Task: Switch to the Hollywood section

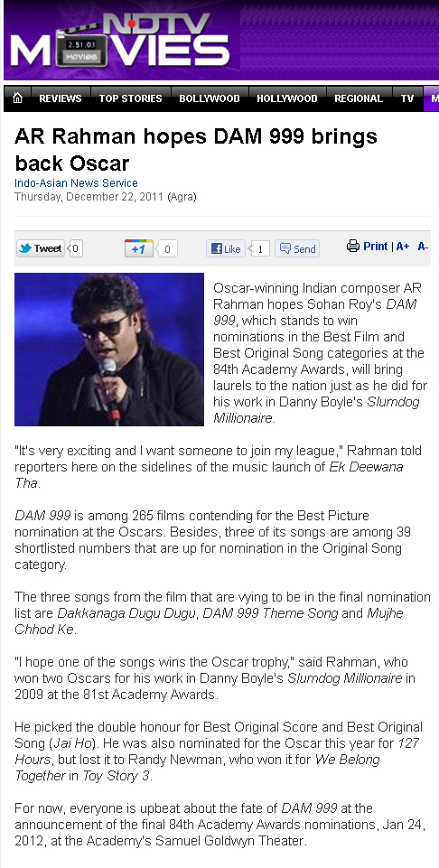Action: pos(286,98)
